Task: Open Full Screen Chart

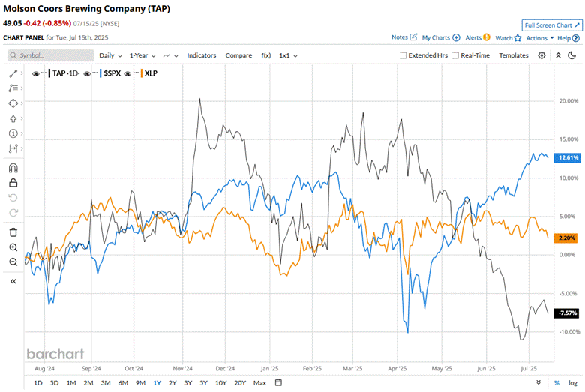Action: coord(552,25)
